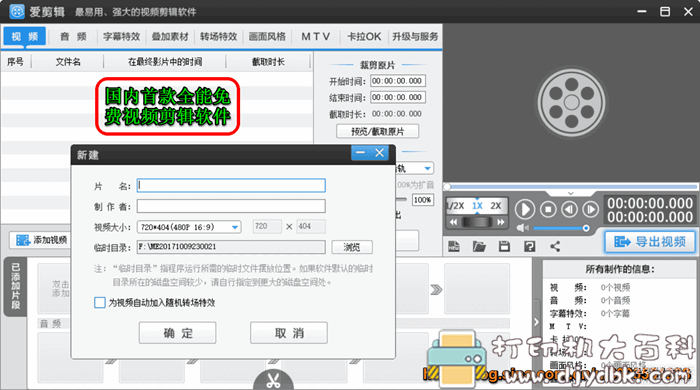Step back one frame with previous-frame button
The image size is (700, 390).
569,209
